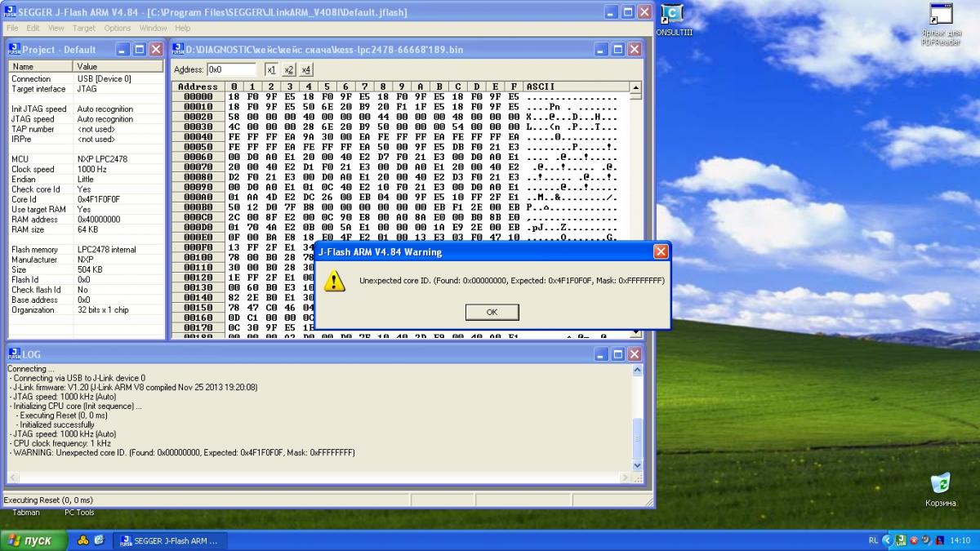The width and height of the screenshot is (980, 551).
Task: Select hex row address 000A0
Action: (198, 197)
